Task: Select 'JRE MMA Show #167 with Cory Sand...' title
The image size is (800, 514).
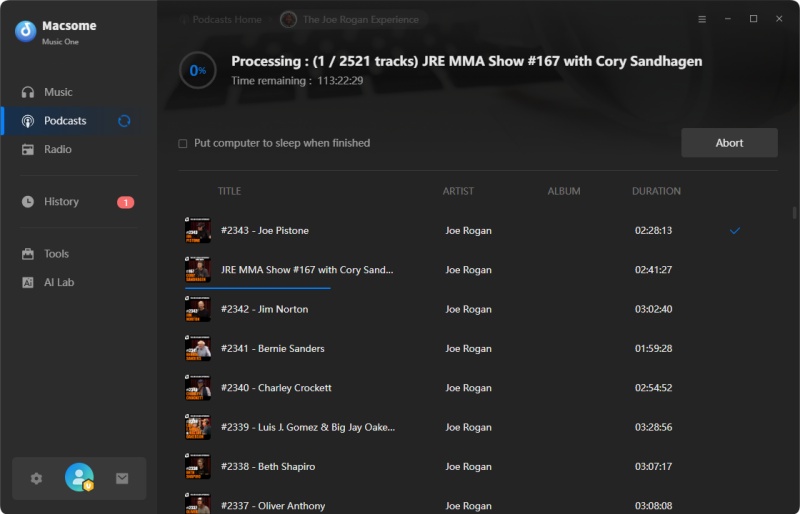Action: click(x=307, y=270)
